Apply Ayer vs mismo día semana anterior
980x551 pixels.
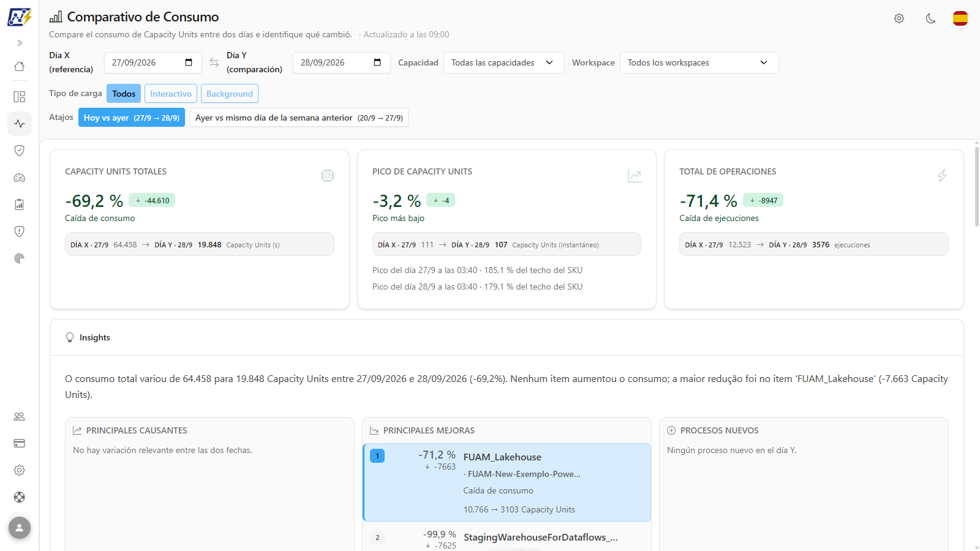tap(299, 118)
